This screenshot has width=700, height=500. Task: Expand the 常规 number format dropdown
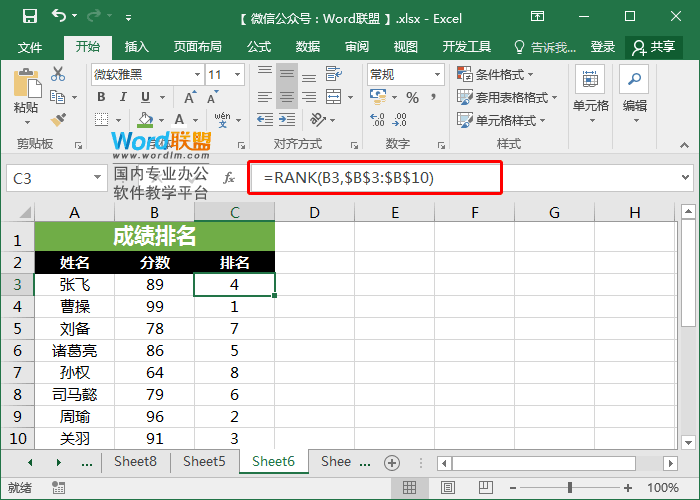pos(438,75)
